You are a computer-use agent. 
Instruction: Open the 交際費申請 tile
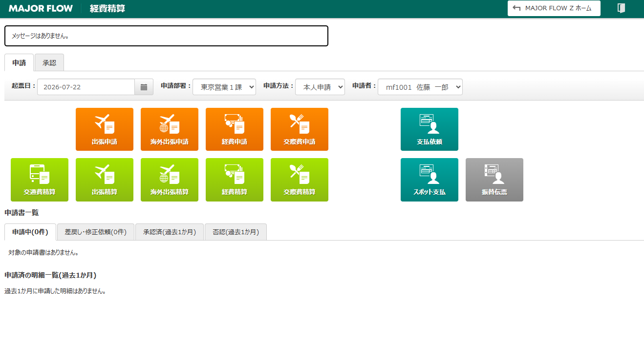tap(300, 129)
